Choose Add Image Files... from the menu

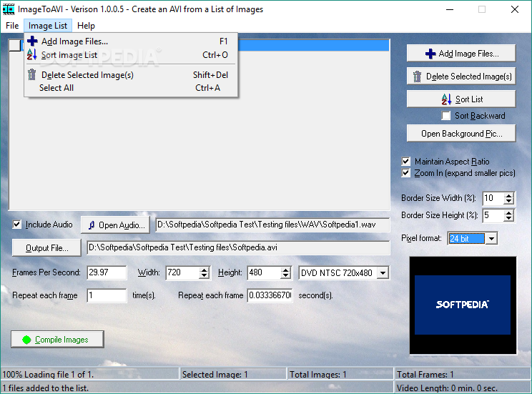[131, 41]
